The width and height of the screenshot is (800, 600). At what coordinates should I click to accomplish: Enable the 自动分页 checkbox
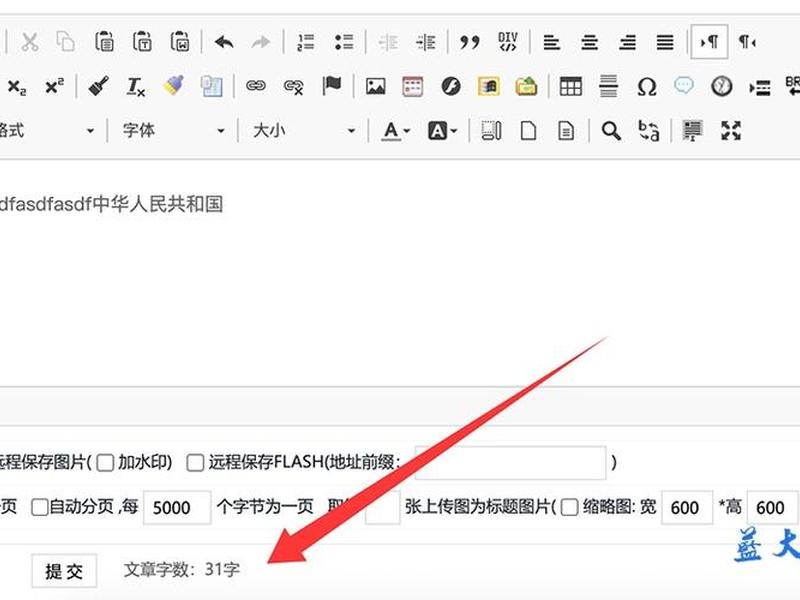pyautogui.click(x=40, y=507)
